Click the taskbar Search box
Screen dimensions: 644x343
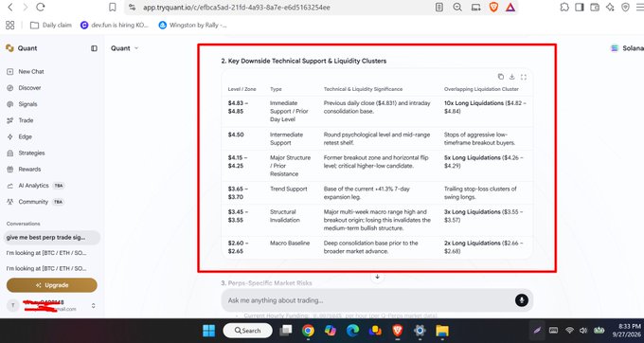point(248,331)
